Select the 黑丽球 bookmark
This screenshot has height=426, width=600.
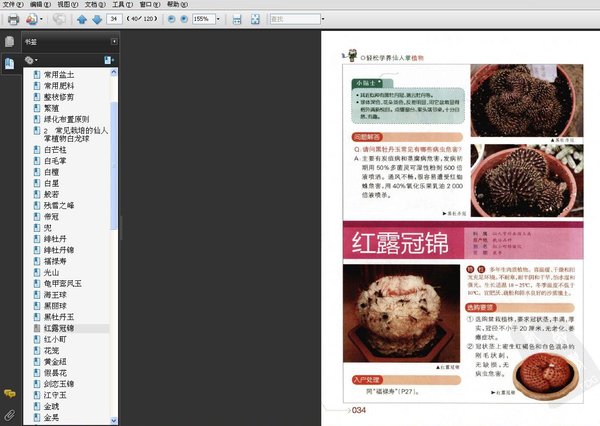(55, 305)
